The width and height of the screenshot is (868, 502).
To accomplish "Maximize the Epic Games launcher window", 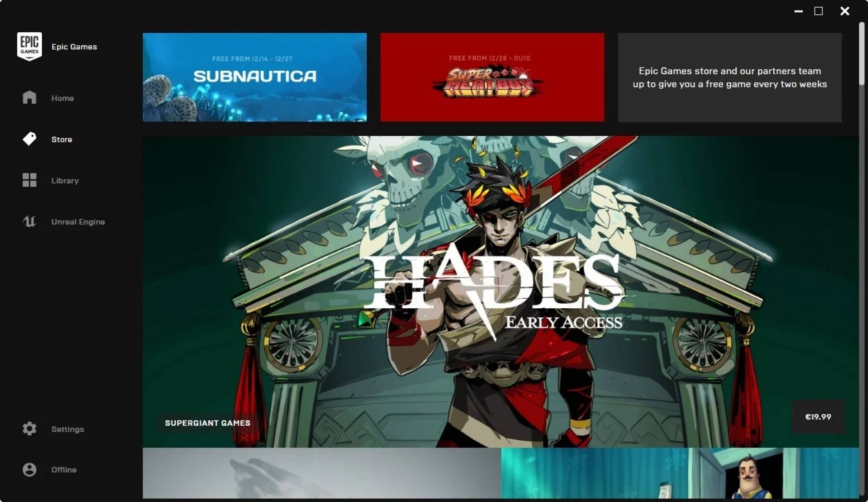I will tap(819, 11).
